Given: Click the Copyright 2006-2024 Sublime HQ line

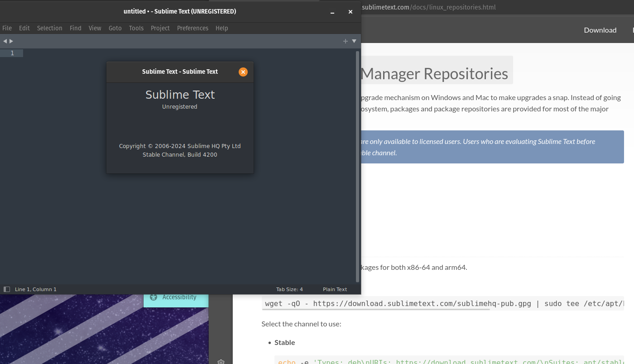Looking at the screenshot, I should 180,146.
